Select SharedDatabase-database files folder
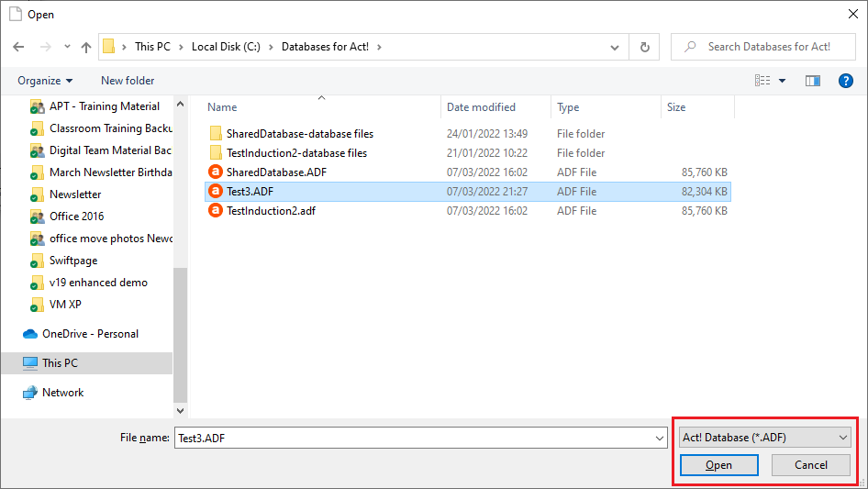The height and width of the screenshot is (489, 868). tap(300, 133)
